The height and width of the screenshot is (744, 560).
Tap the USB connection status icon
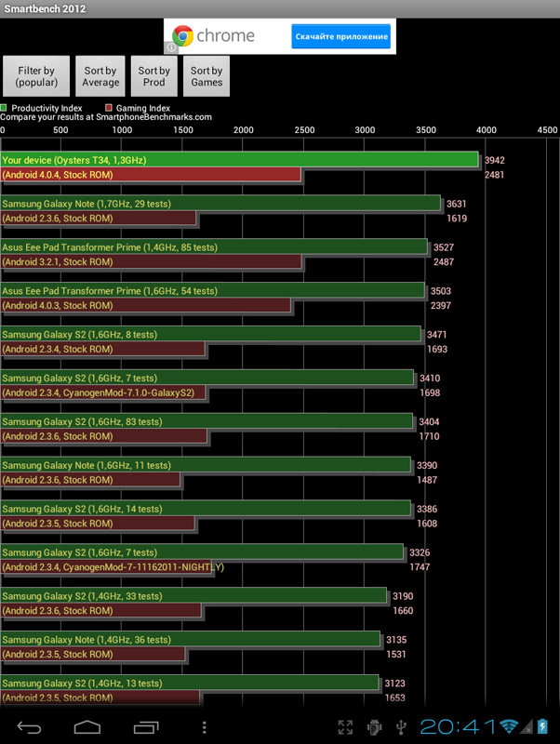(x=401, y=727)
